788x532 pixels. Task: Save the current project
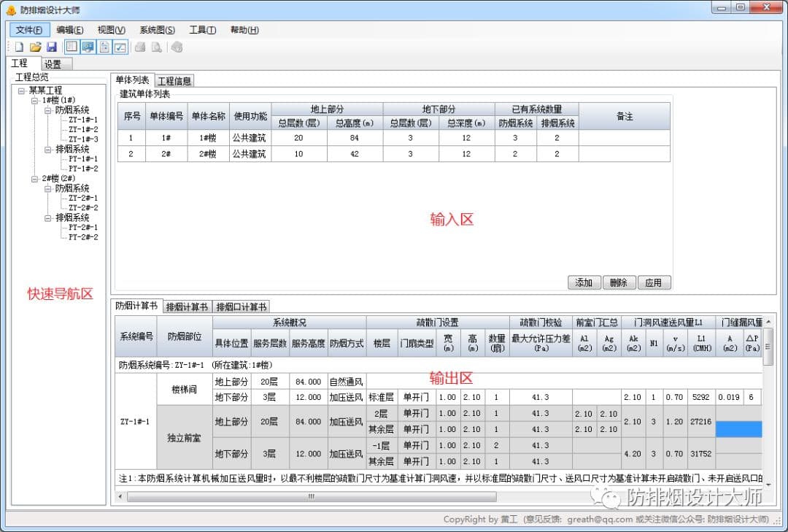point(51,46)
